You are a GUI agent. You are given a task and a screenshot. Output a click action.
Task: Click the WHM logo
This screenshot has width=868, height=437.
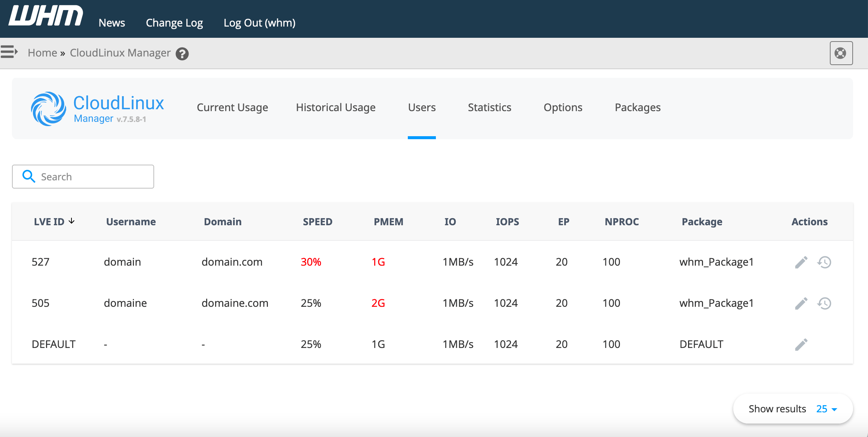click(x=46, y=16)
